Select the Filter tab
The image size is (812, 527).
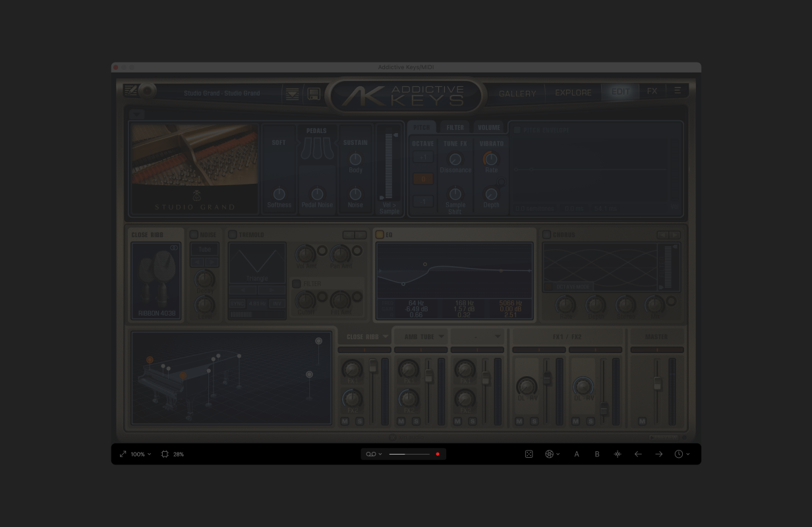[455, 128]
